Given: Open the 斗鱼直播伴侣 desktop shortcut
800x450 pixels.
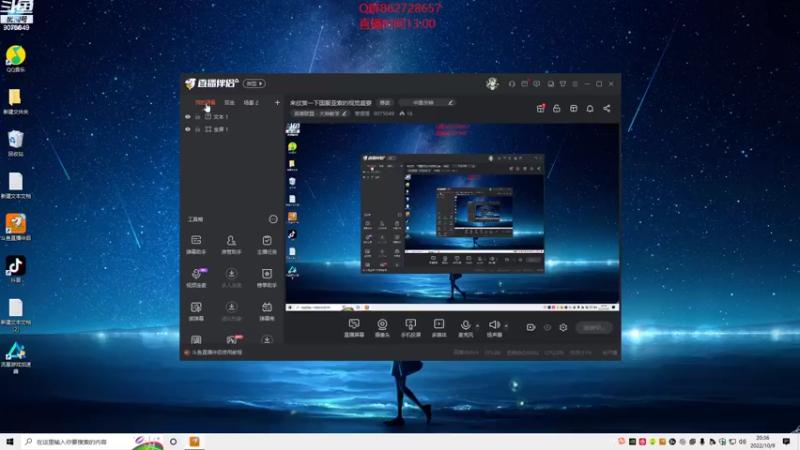Looking at the screenshot, I should 16,227.
